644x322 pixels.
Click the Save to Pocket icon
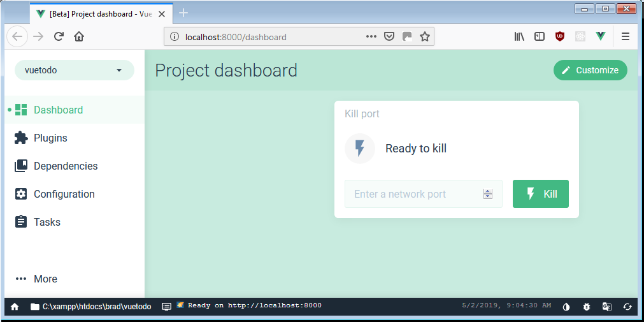click(x=389, y=36)
